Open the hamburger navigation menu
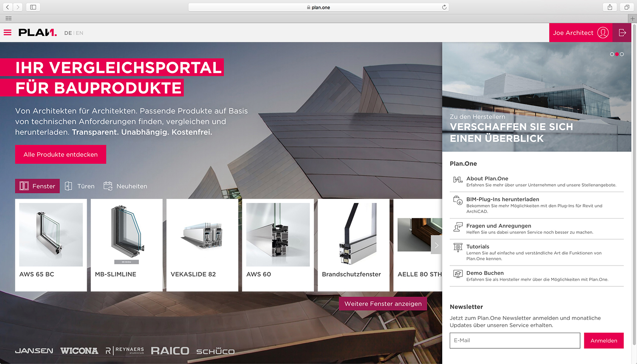The image size is (637, 364). pyautogui.click(x=7, y=32)
